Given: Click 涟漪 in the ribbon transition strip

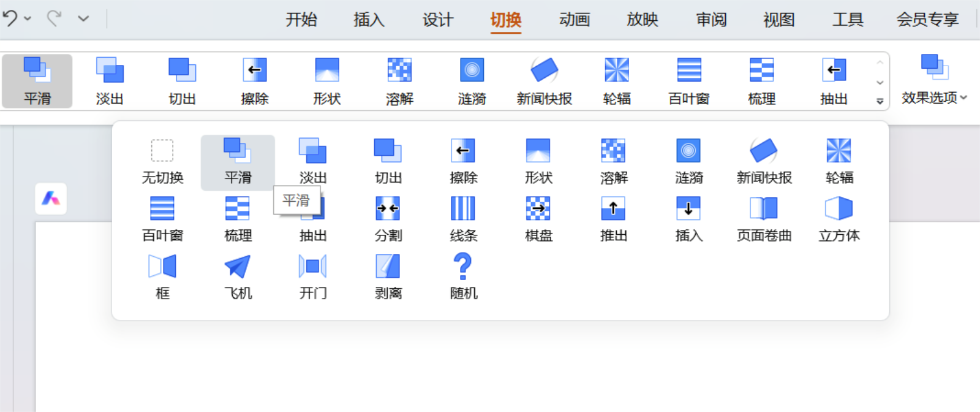Looking at the screenshot, I should pyautogui.click(x=472, y=81).
